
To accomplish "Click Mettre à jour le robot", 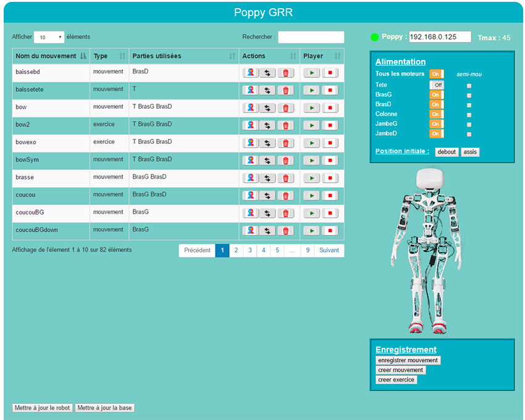I will [x=42, y=408].
